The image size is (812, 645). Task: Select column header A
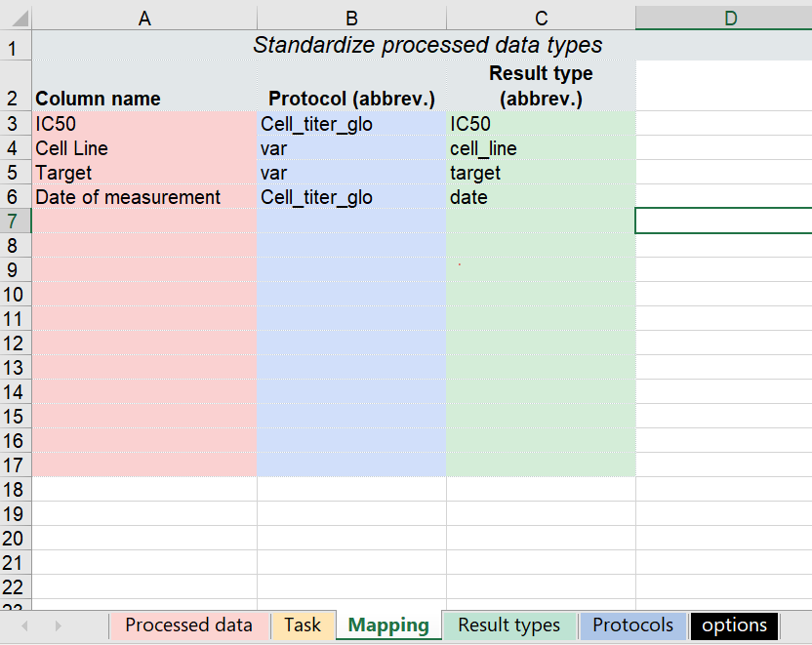(143, 16)
